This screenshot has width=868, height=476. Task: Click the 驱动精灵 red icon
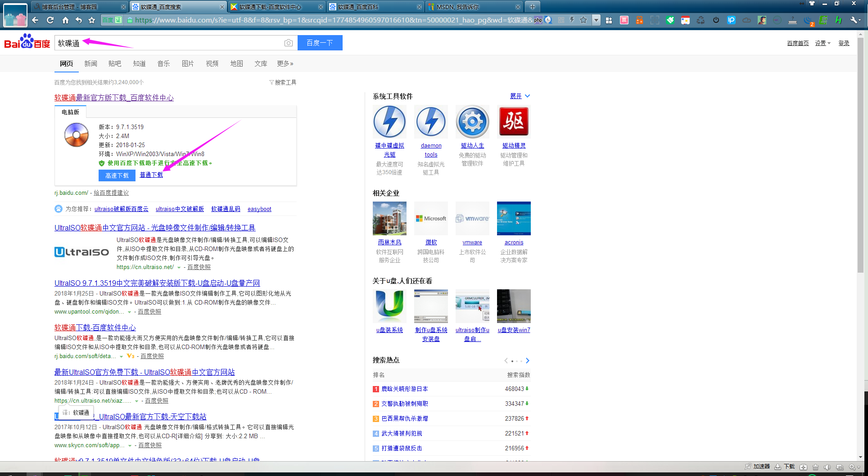point(514,121)
